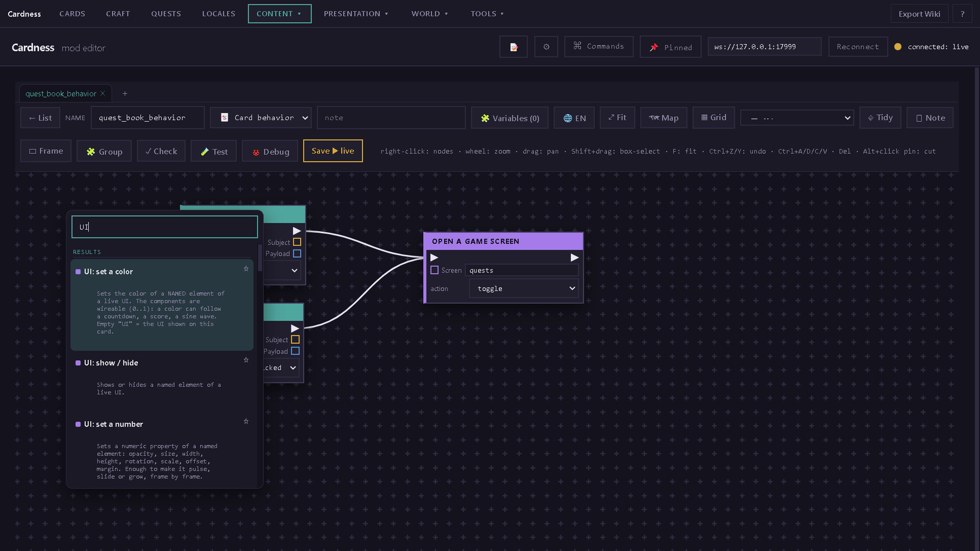Click Save live button
980x551 pixels.
333,151
